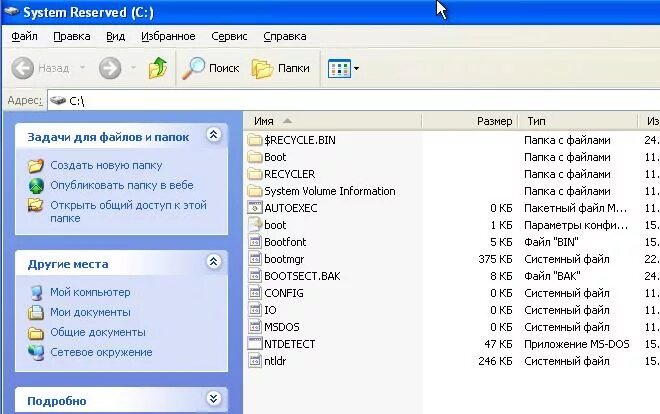Click Параметры конфи... type cell

tap(576, 225)
